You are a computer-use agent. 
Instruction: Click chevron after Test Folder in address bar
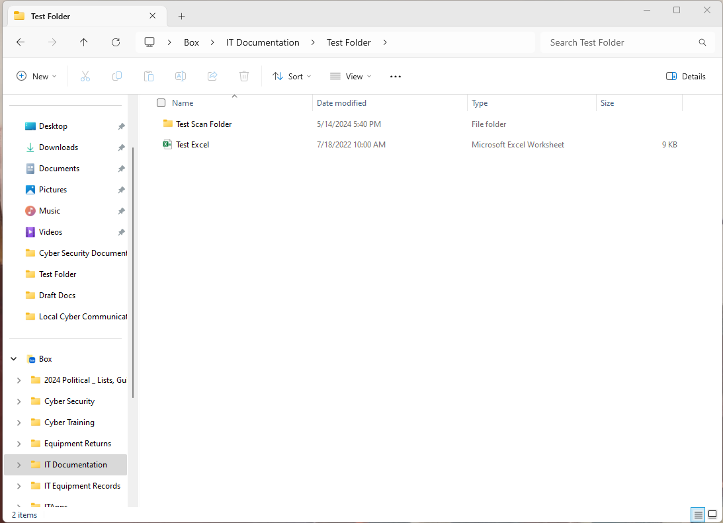pos(385,42)
